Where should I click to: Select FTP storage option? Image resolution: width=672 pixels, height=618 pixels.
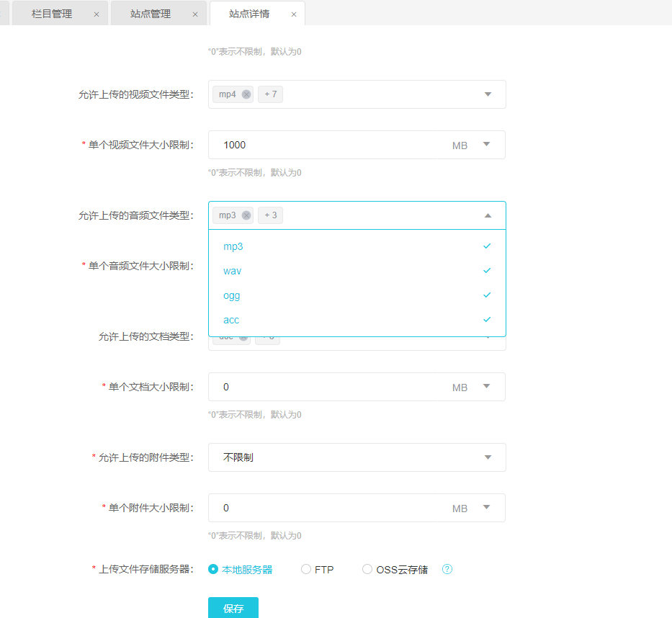click(x=306, y=569)
